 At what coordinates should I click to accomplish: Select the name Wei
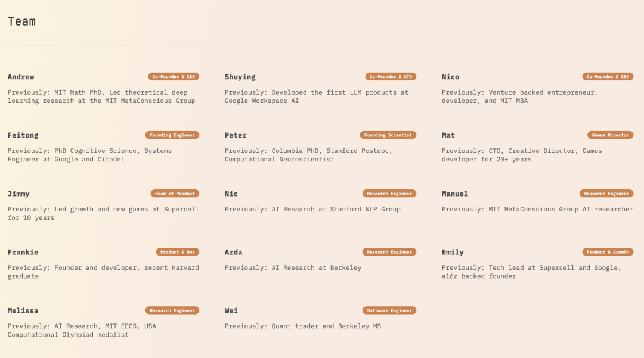click(x=231, y=310)
